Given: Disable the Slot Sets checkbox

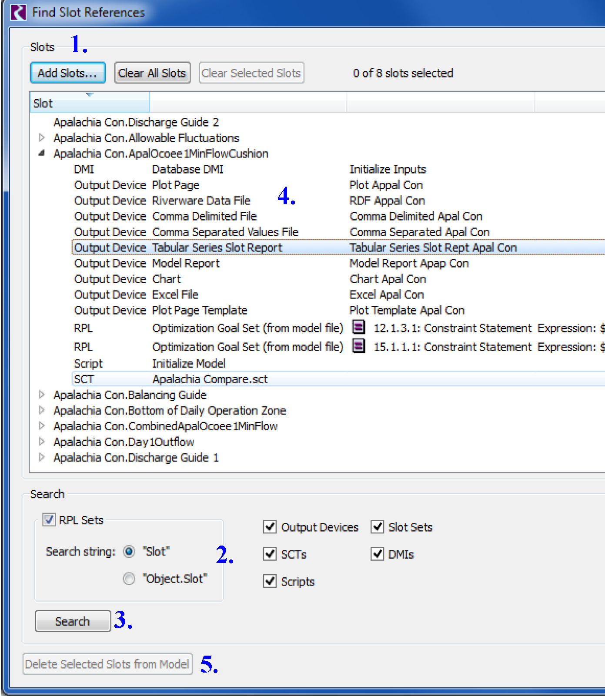Looking at the screenshot, I should [377, 527].
